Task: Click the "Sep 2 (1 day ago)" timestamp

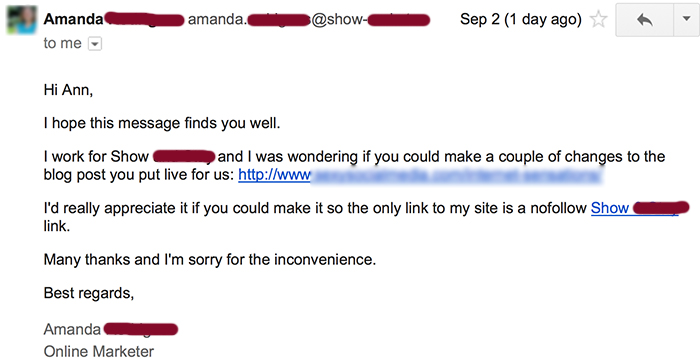Action: [x=521, y=20]
